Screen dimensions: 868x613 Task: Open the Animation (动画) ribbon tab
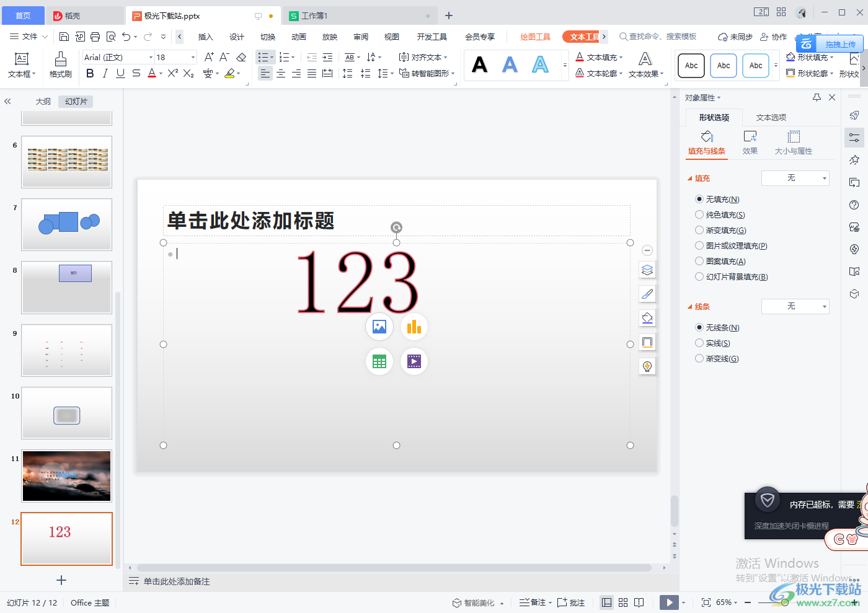pos(298,37)
